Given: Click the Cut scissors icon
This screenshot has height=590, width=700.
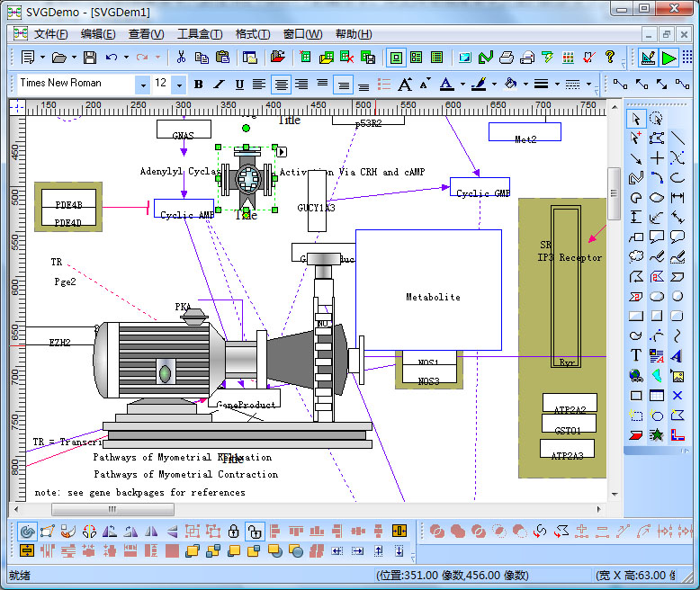Looking at the screenshot, I should click(181, 58).
